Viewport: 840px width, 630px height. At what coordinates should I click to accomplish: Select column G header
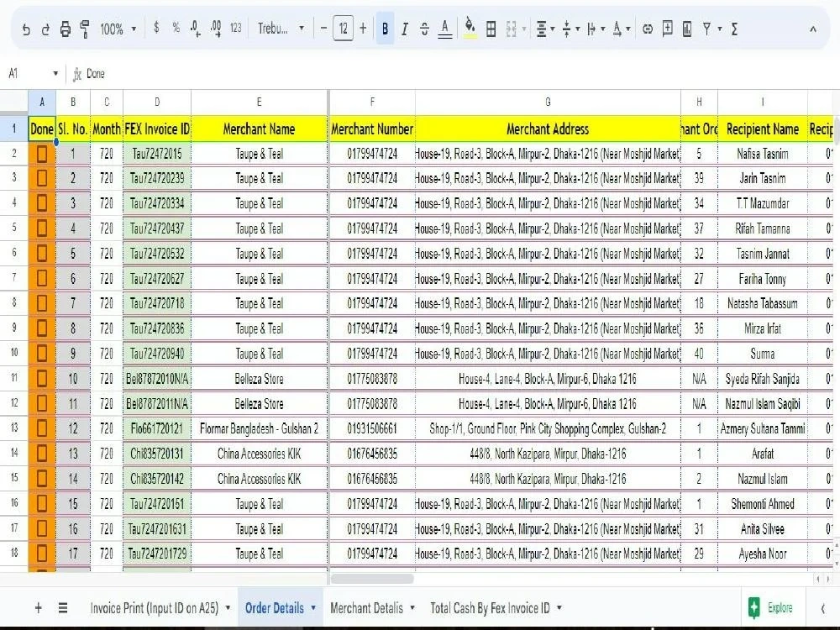point(548,102)
